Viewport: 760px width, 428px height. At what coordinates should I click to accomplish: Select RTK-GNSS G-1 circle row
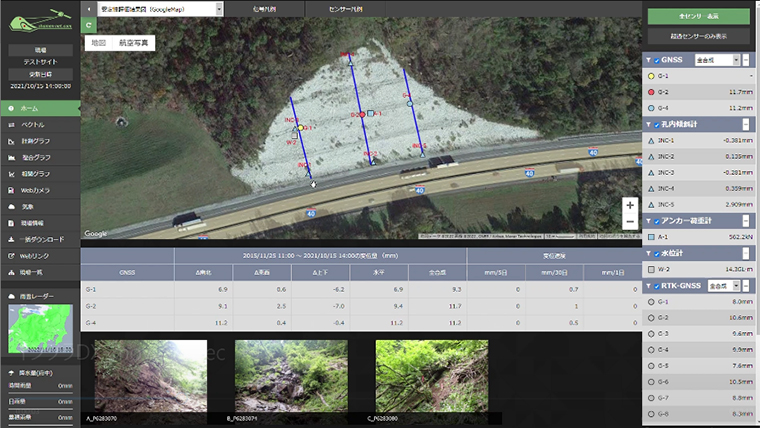(x=698, y=301)
